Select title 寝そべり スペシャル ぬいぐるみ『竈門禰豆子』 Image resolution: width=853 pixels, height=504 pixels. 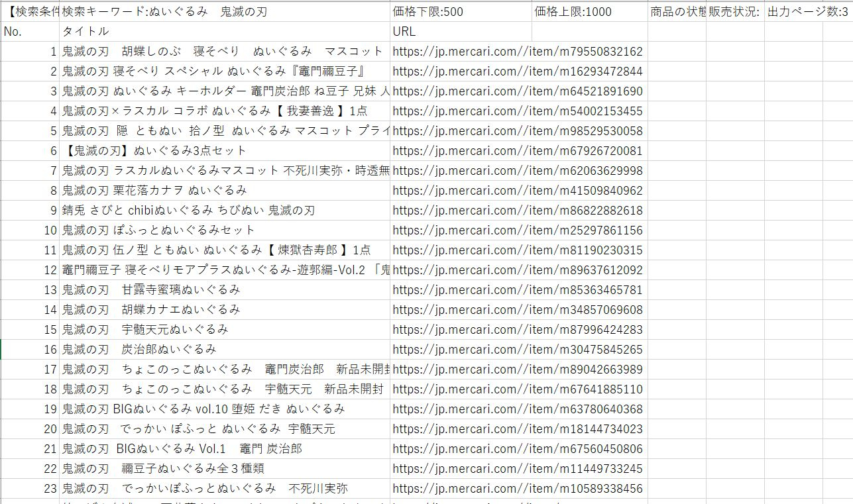pyautogui.click(x=225, y=71)
